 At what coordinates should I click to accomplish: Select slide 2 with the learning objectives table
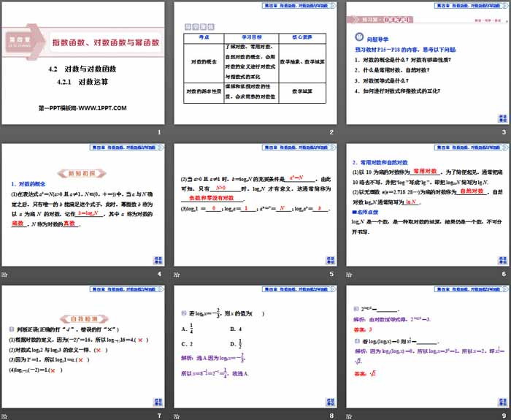(x=255, y=64)
